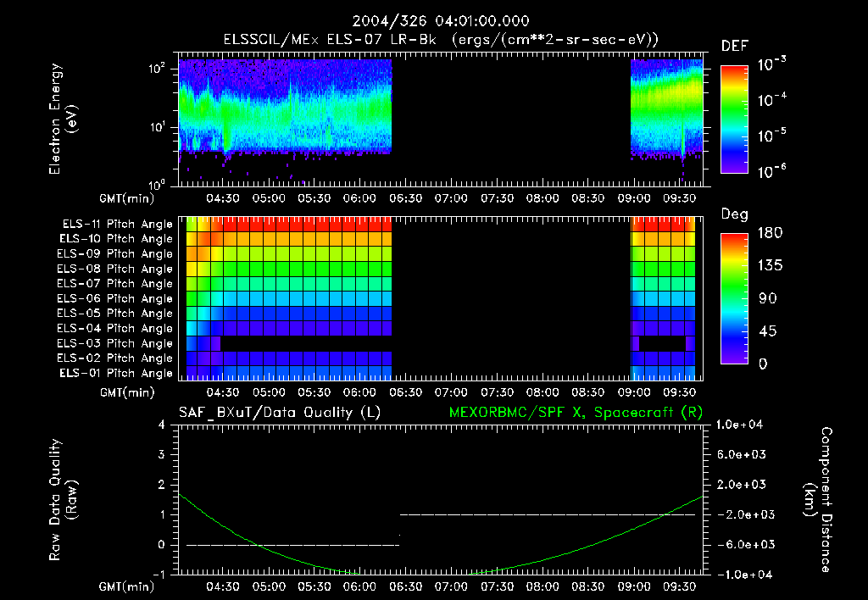This screenshot has width=868, height=600.
Task: Click the Electron Energy axis label
Action: [x=63, y=119]
